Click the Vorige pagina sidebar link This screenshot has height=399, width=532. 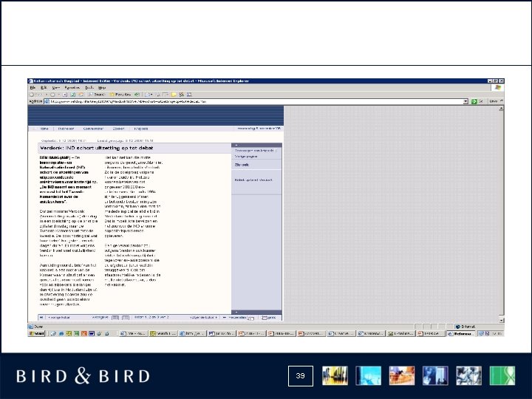click(x=246, y=157)
